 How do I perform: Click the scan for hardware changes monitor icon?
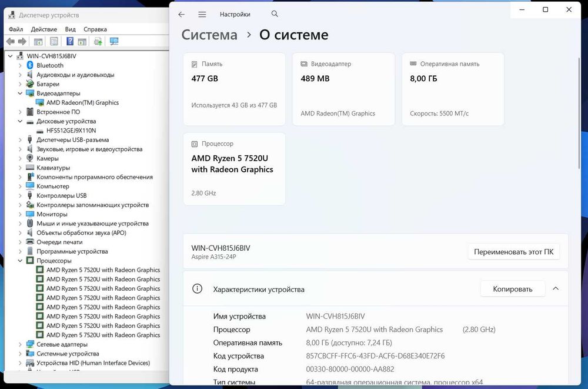pyautogui.click(x=114, y=41)
